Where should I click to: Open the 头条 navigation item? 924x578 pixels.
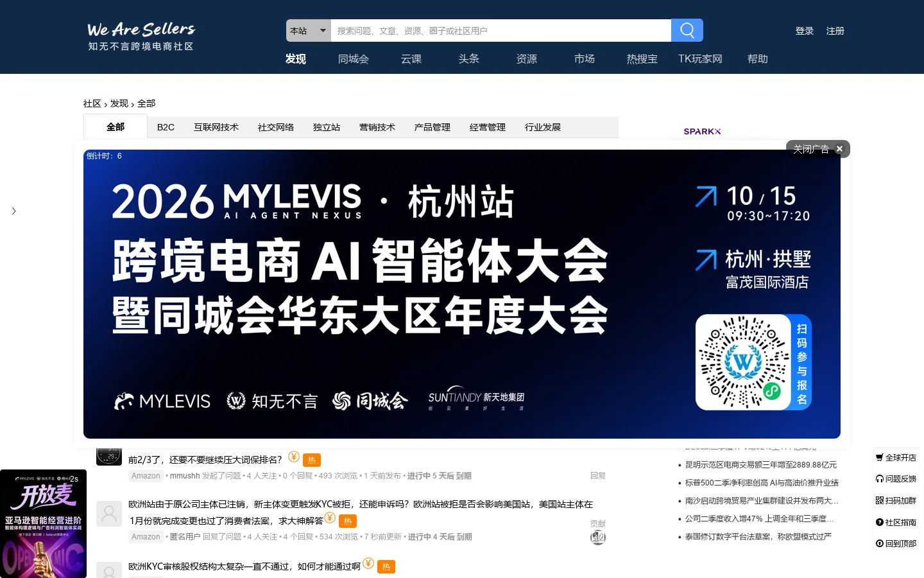[x=469, y=58]
